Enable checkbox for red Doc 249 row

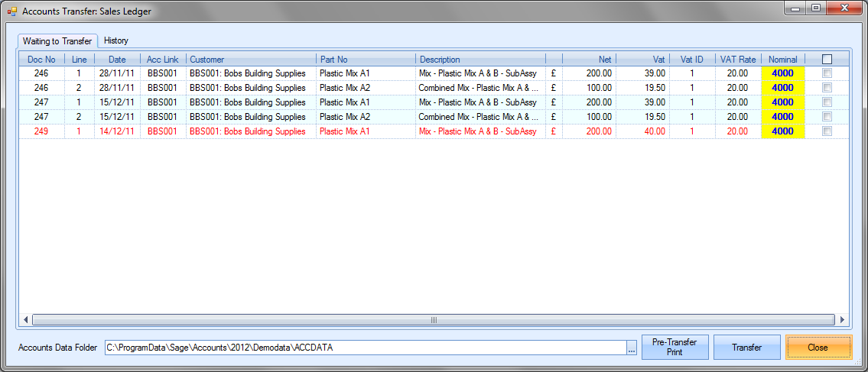pos(827,131)
